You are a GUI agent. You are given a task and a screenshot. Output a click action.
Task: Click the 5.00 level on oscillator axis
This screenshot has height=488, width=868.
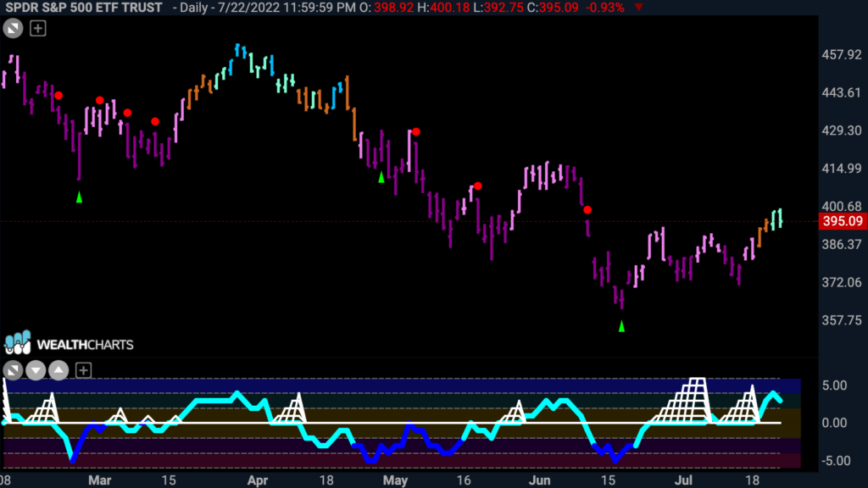click(x=834, y=385)
